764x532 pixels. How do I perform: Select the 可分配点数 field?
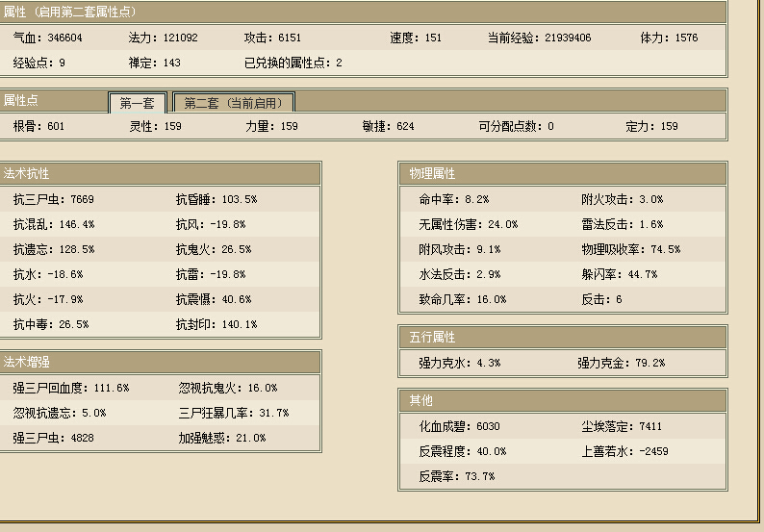click(515, 126)
